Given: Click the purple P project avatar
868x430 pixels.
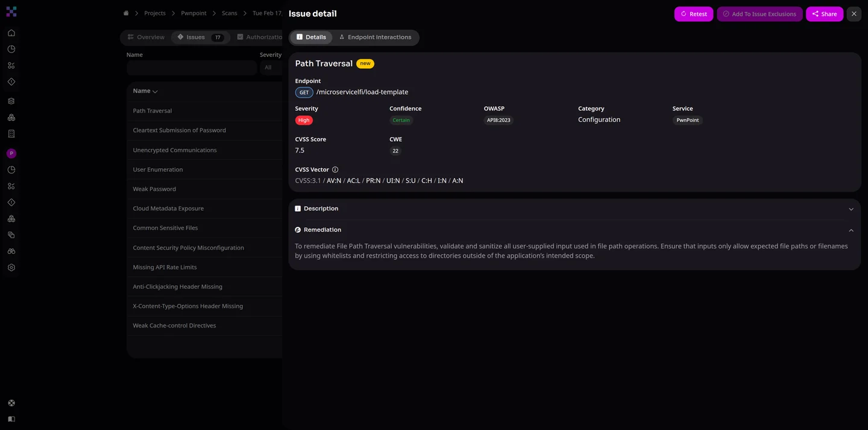Looking at the screenshot, I should coord(11,154).
